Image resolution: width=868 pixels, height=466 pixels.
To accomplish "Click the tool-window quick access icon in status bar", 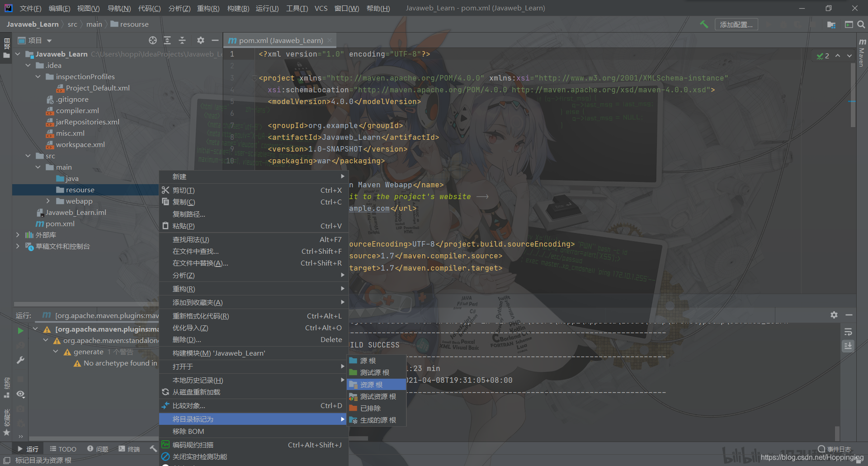I will (x=7, y=460).
